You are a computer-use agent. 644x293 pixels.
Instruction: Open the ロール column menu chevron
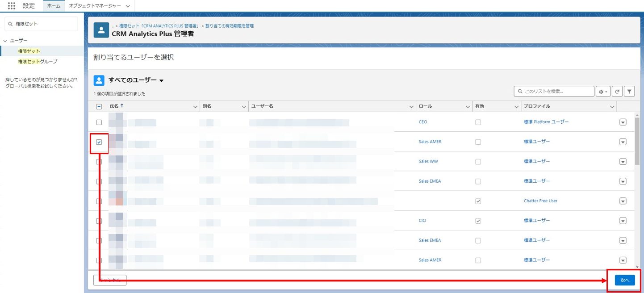point(467,106)
